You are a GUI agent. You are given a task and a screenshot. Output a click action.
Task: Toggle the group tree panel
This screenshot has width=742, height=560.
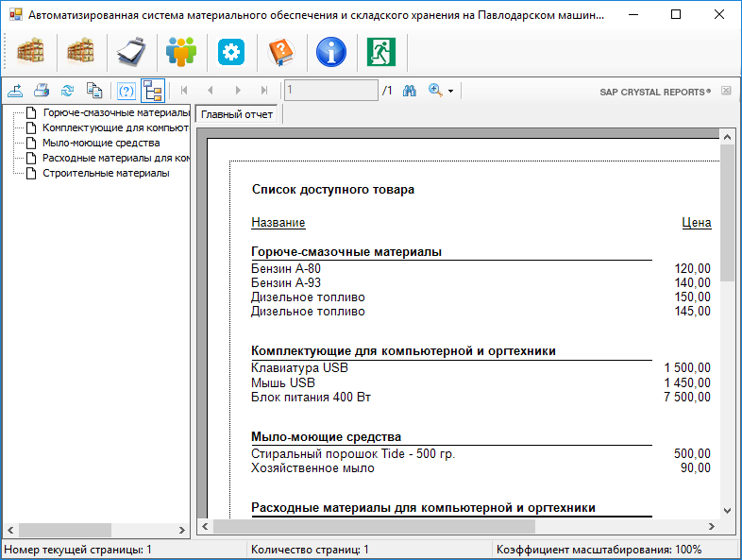pos(153,91)
